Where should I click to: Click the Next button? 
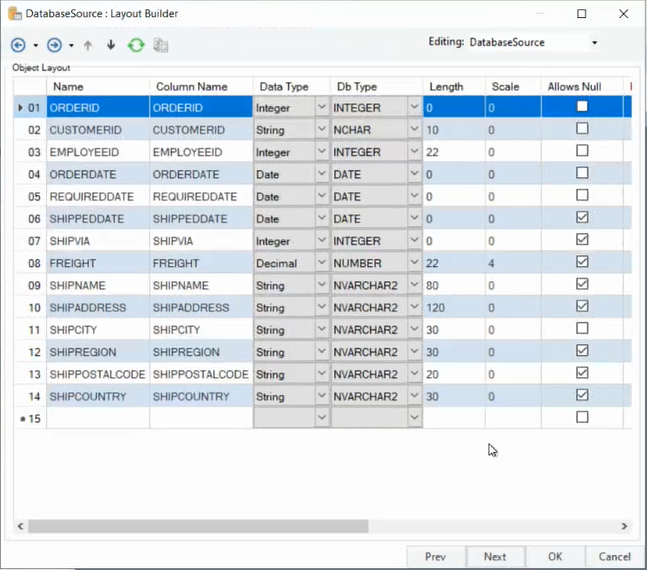tap(495, 557)
